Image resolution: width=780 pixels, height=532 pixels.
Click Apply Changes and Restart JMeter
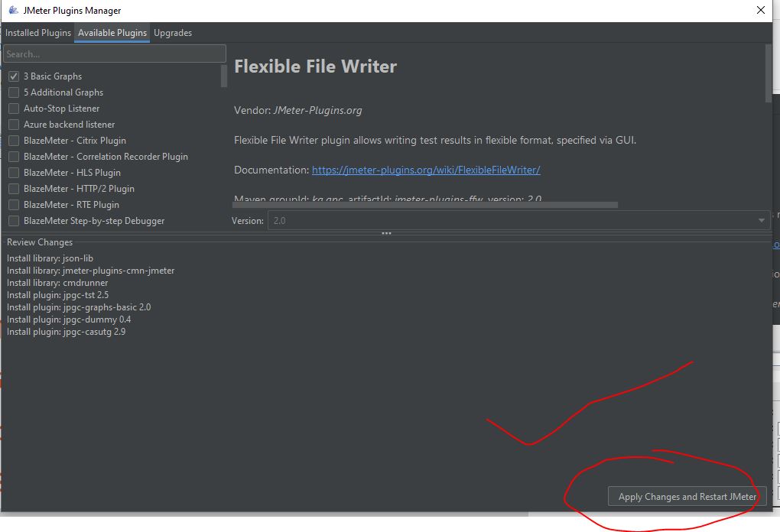[687, 497]
